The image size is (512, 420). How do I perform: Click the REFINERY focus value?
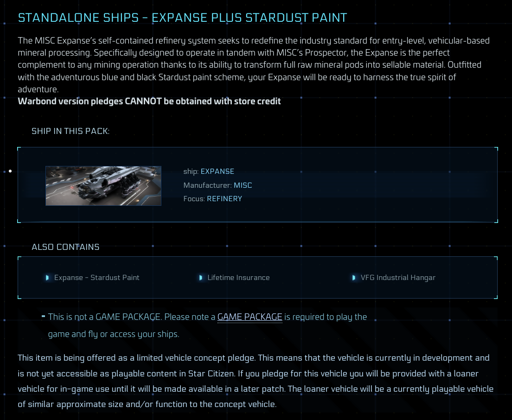(224, 199)
